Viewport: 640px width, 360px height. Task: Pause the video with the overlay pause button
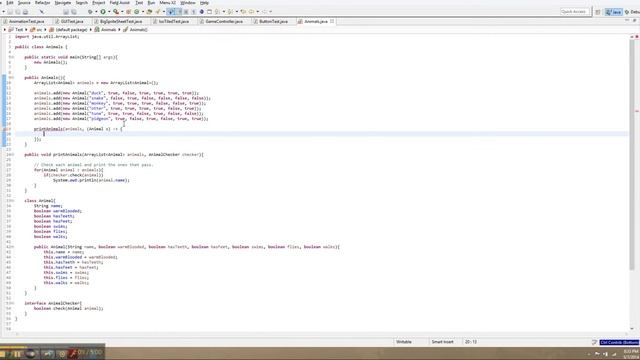point(17,354)
